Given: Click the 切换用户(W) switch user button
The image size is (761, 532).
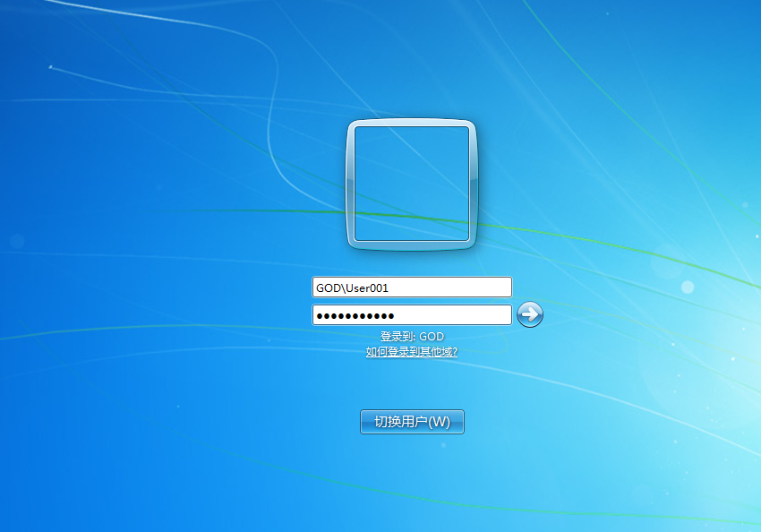Looking at the screenshot, I should 412,421.
